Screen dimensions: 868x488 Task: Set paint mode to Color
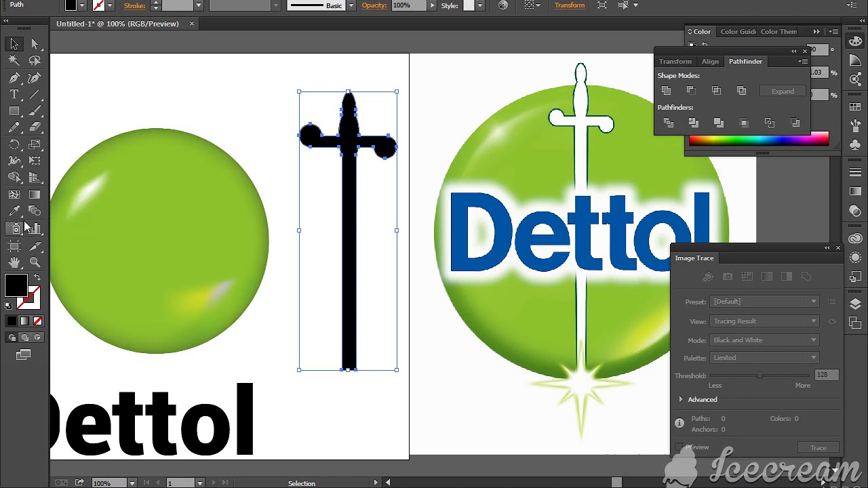(12, 321)
